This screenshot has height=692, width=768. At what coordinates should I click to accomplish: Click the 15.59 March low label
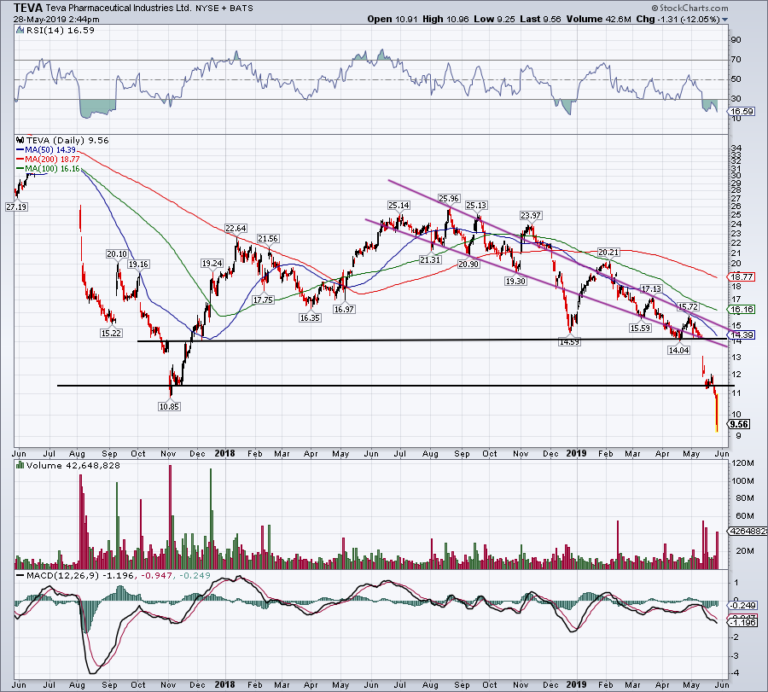pyautogui.click(x=640, y=328)
